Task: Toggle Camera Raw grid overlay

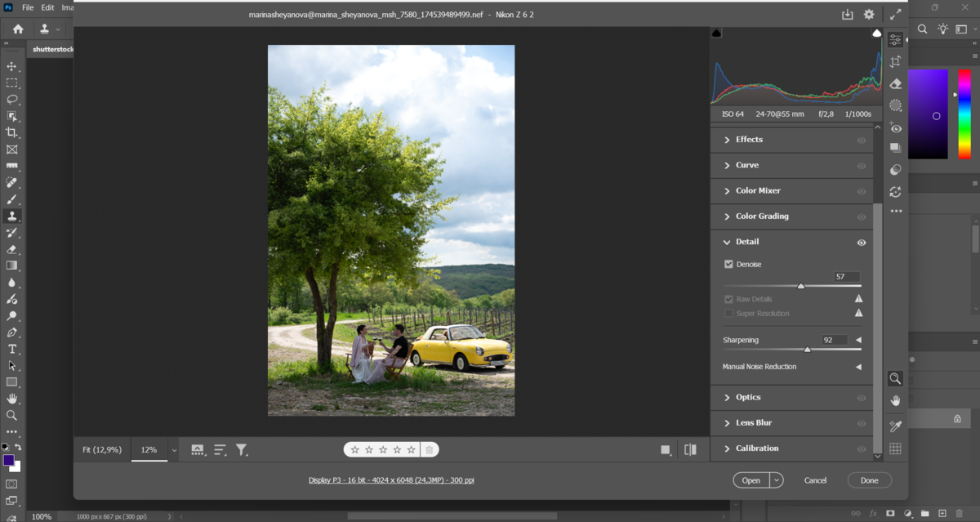Action: tap(896, 448)
